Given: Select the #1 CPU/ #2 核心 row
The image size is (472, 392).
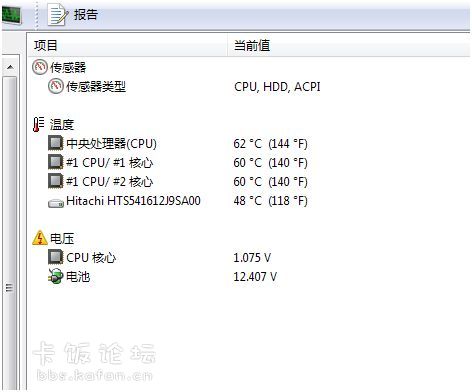Looking at the screenshot, I should tap(248, 182).
